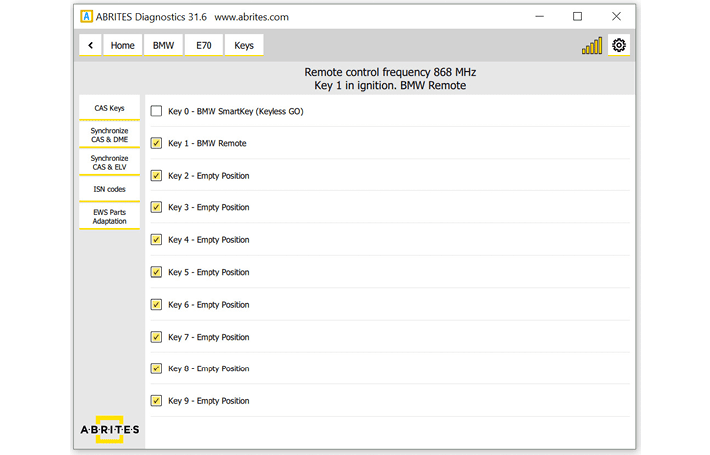The width and height of the screenshot is (710, 455).
Task: Uncheck Key 1 BMW Remote checkbox
Action: pyautogui.click(x=156, y=143)
